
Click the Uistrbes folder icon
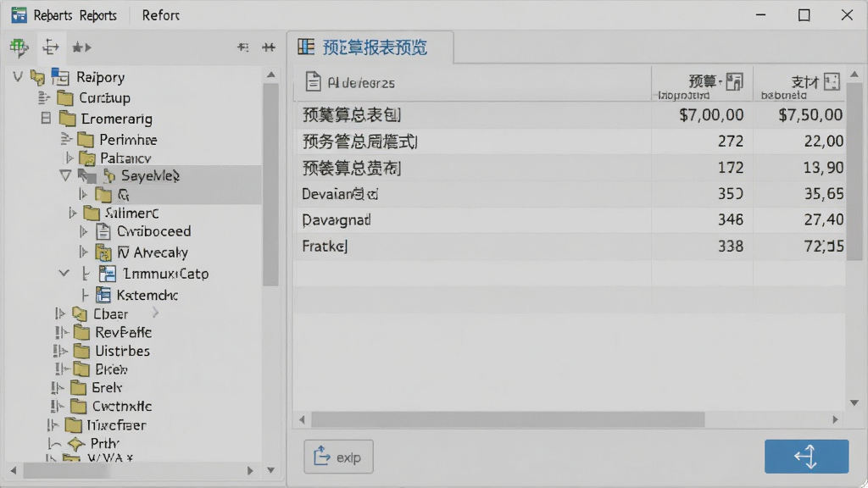pyautogui.click(x=81, y=351)
